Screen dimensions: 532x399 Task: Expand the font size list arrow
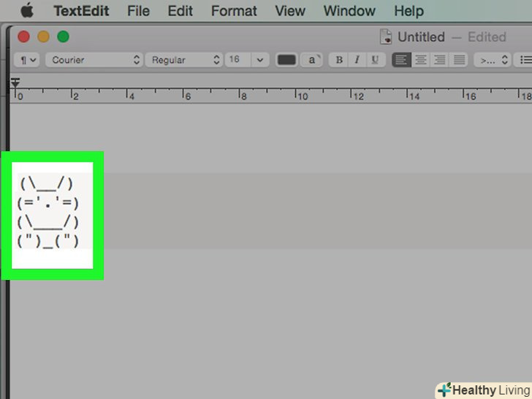tap(260, 60)
